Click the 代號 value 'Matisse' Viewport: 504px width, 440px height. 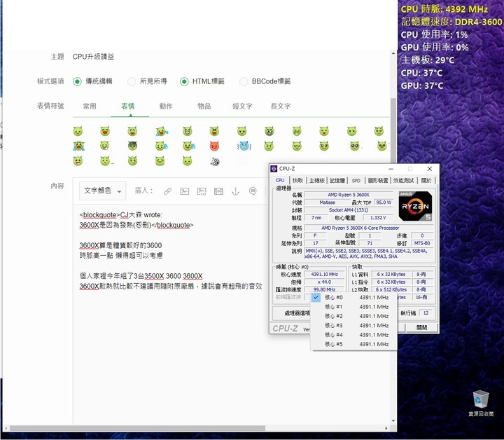click(327, 202)
